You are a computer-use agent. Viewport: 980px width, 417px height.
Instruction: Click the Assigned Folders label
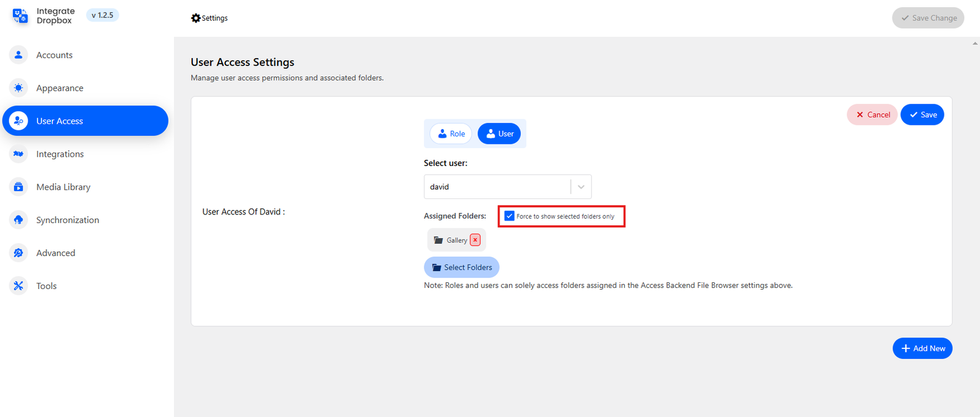click(455, 216)
